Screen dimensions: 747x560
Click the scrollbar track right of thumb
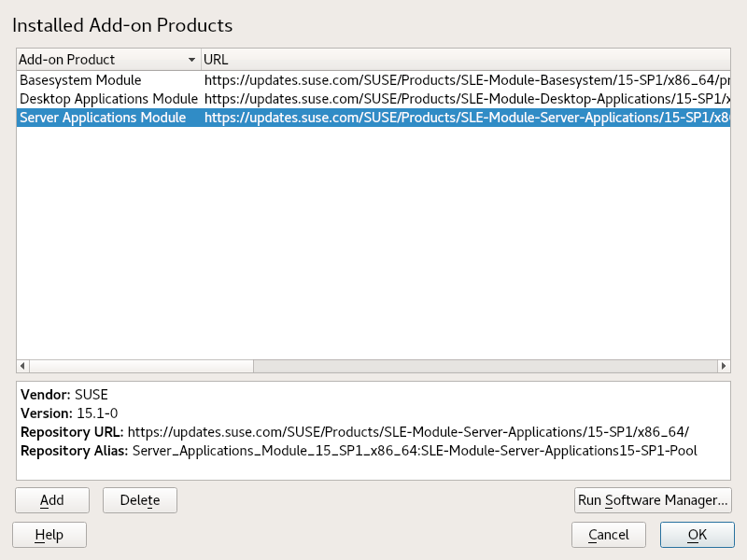pyautogui.click(x=484, y=366)
